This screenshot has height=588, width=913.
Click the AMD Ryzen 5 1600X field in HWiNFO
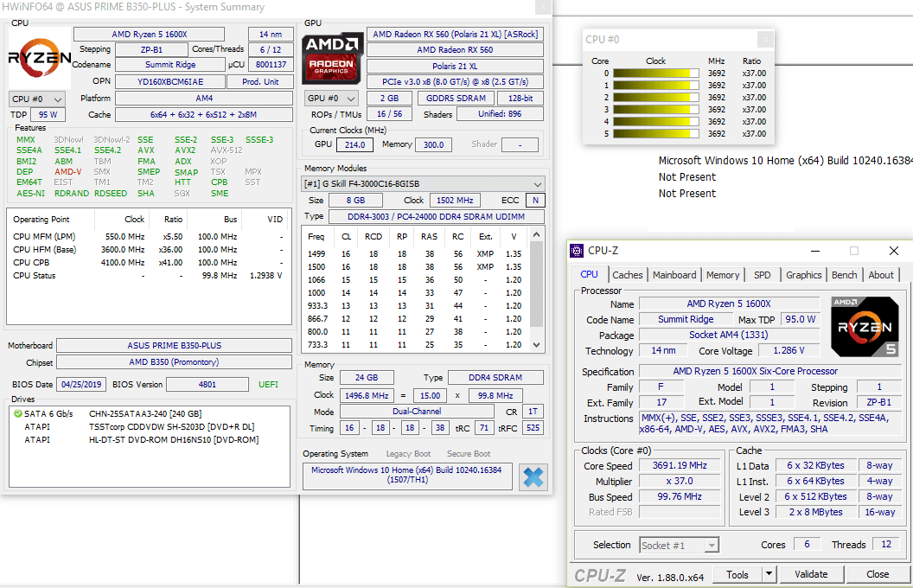click(x=149, y=35)
